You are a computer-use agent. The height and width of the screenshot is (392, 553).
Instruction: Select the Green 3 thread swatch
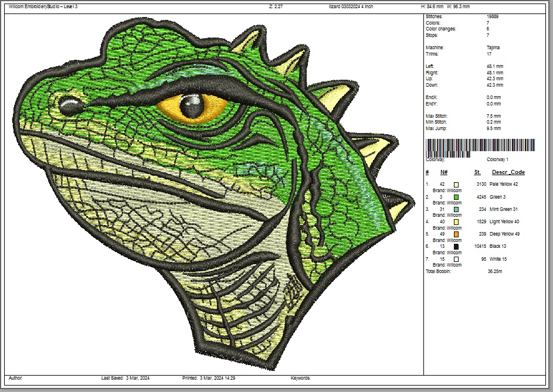coord(456,197)
